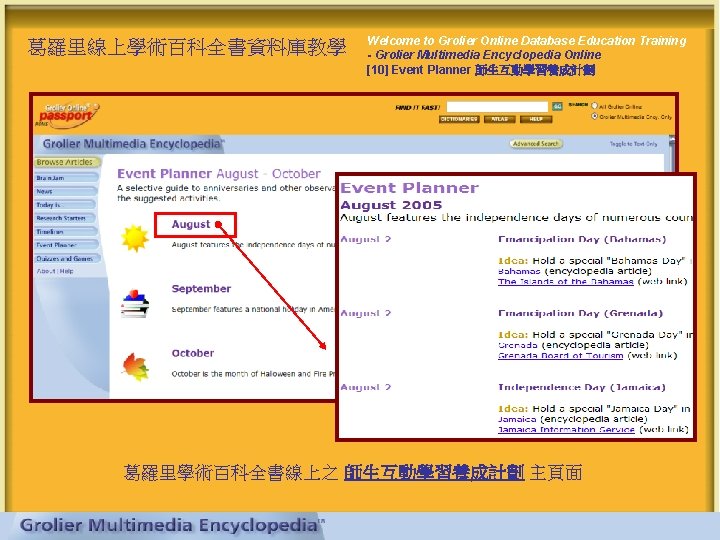This screenshot has width=720, height=540.
Task: Click Independence Day (Jamaica) heading
Action: (x=582, y=387)
